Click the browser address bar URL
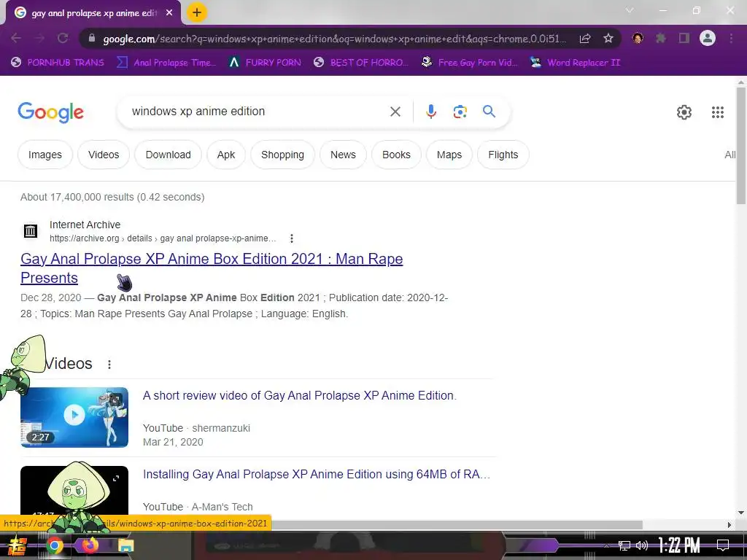This screenshot has height=560, width=747. (334, 39)
